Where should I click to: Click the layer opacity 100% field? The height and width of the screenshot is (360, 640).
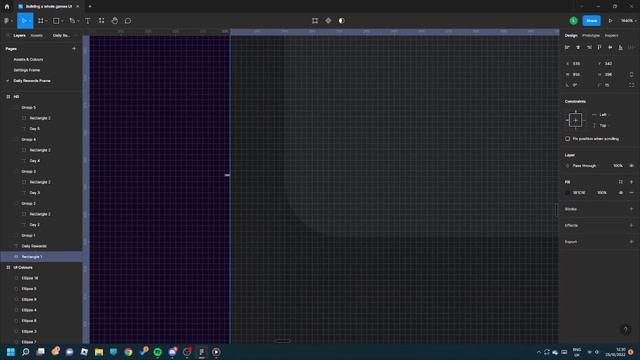point(618,166)
